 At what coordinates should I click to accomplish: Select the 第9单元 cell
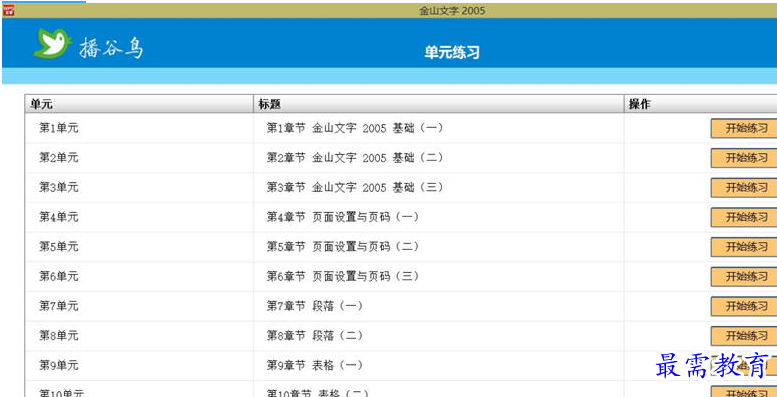pyautogui.click(x=139, y=366)
